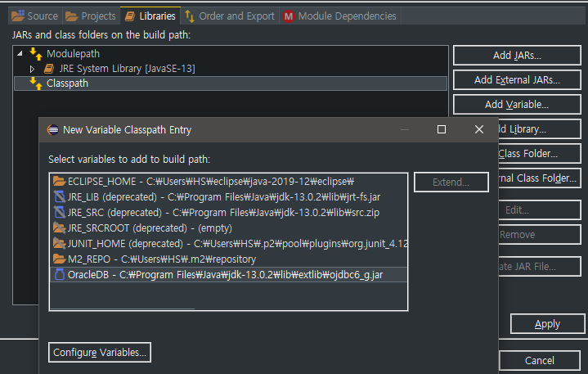Viewport: 588px width, 374px height.
Task: Collapse the Modulepath tree node
Action: 20,54
